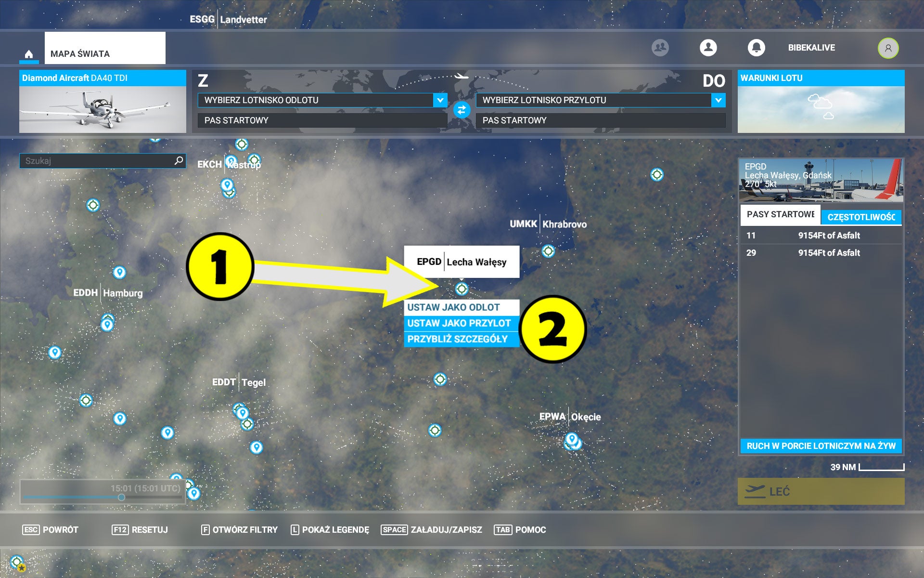
Task: Click the home icon next to Mapa Świata
Action: pyautogui.click(x=29, y=53)
